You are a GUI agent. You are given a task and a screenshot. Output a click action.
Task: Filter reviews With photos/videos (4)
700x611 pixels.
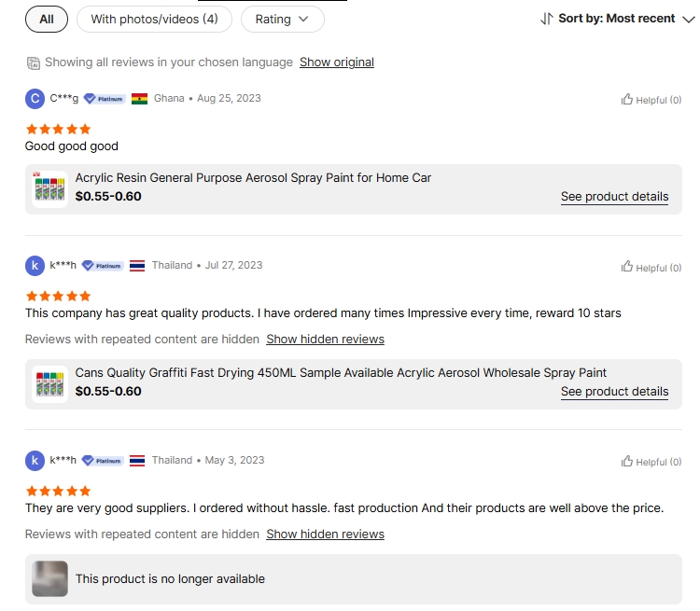(x=154, y=19)
